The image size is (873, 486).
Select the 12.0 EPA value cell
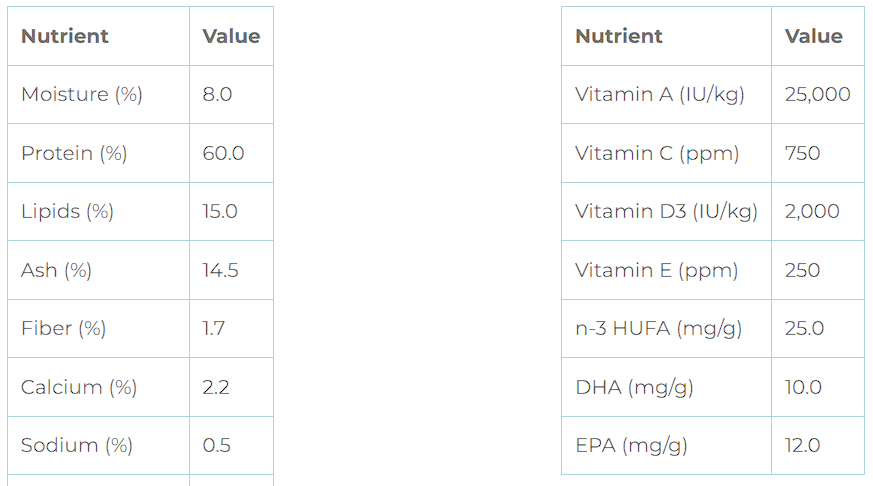(x=802, y=445)
